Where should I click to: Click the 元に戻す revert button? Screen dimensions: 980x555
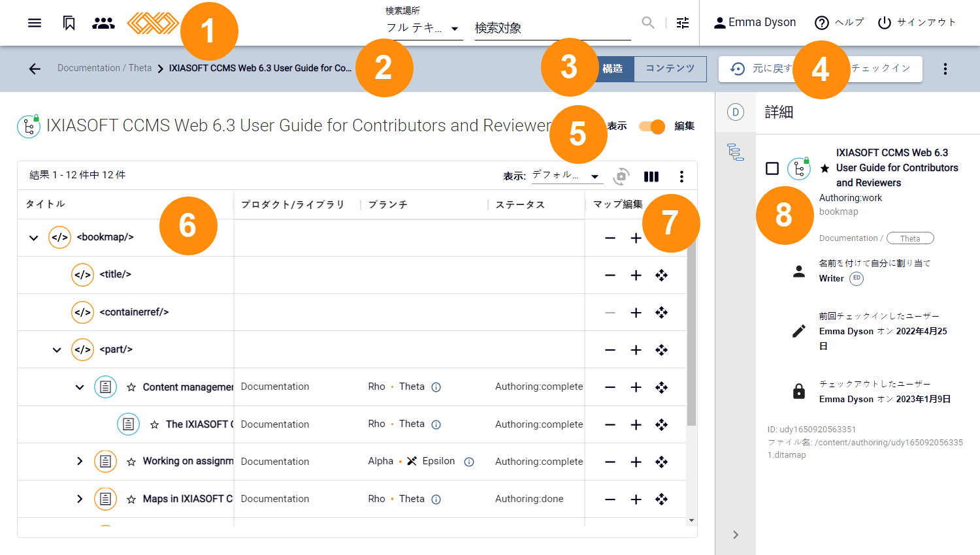click(762, 69)
